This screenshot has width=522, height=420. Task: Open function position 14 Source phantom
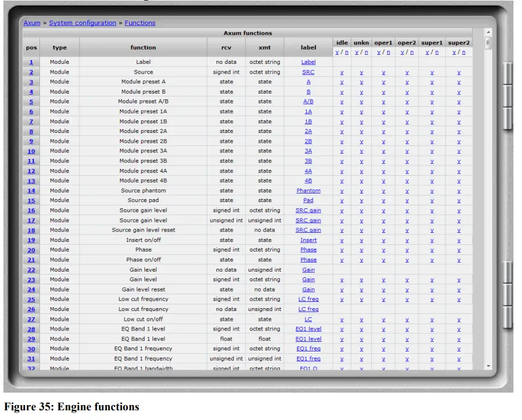(x=31, y=190)
